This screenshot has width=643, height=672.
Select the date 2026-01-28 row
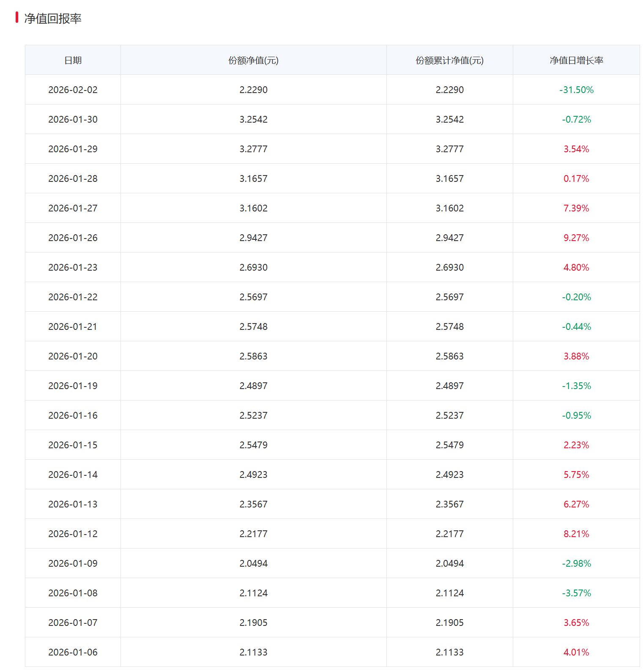(x=73, y=178)
